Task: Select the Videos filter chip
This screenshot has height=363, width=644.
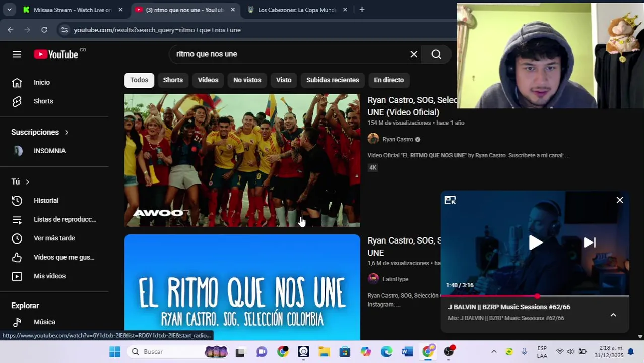Action: pyautogui.click(x=208, y=80)
